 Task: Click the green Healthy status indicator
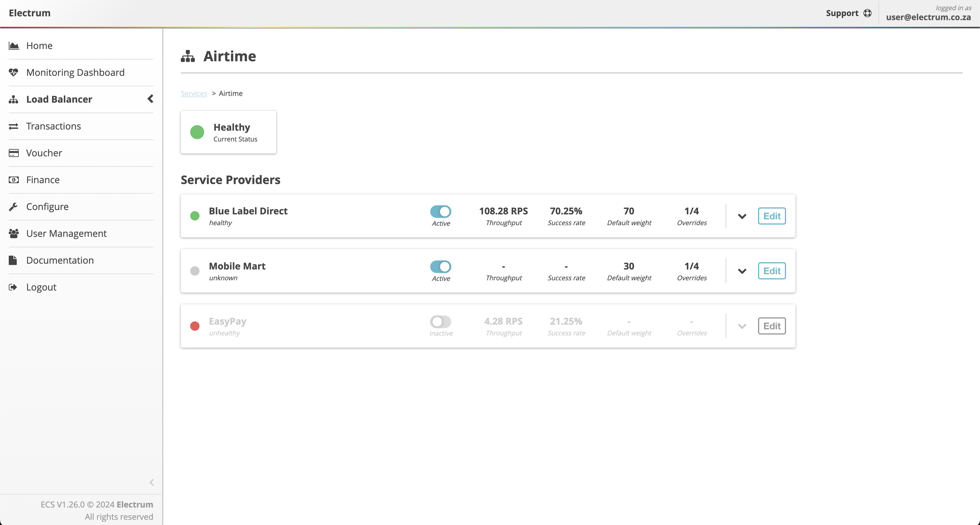point(197,132)
